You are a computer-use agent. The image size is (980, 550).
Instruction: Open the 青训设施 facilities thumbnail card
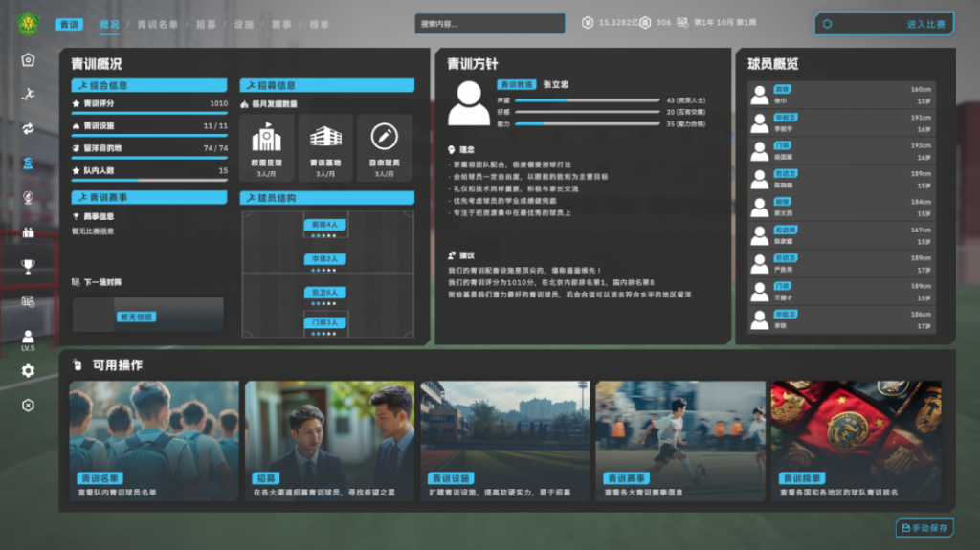coord(504,440)
